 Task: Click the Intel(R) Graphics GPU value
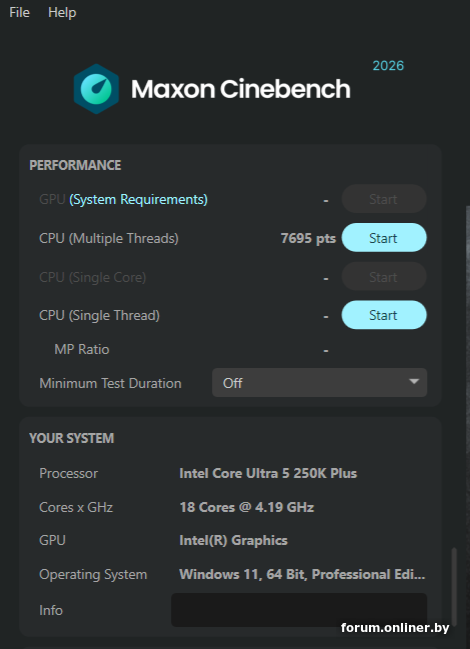(233, 540)
